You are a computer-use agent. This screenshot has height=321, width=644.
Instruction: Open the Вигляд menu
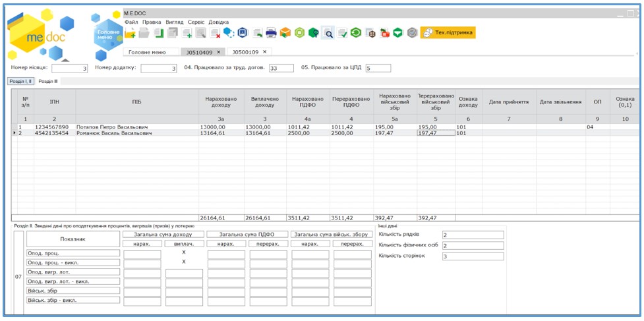[x=175, y=22]
